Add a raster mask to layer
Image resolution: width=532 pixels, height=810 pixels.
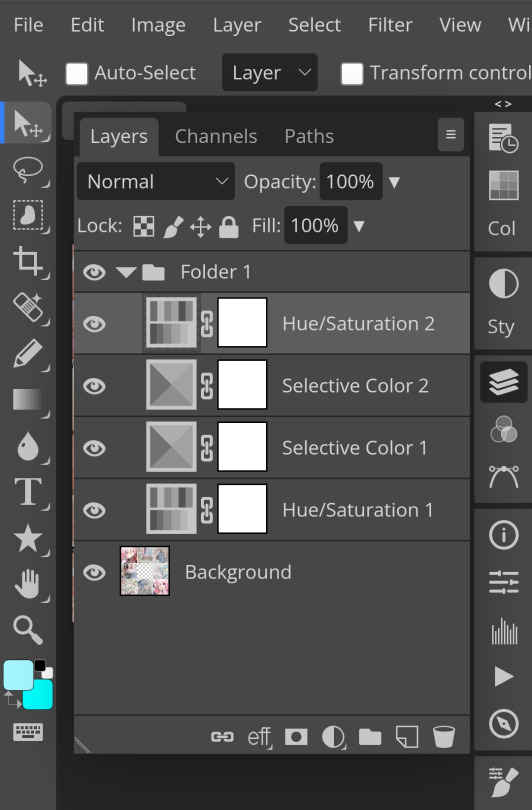point(296,737)
